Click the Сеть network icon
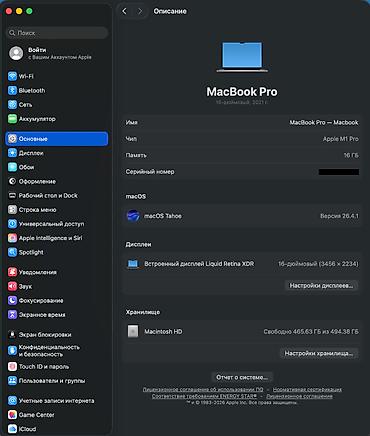The height and width of the screenshot is (436, 370). pyautogui.click(x=12, y=105)
